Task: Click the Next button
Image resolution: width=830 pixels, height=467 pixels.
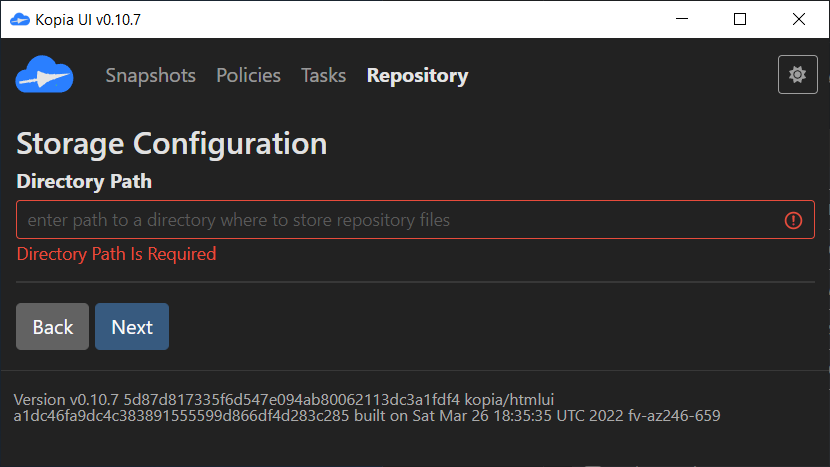Action: click(132, 327)
